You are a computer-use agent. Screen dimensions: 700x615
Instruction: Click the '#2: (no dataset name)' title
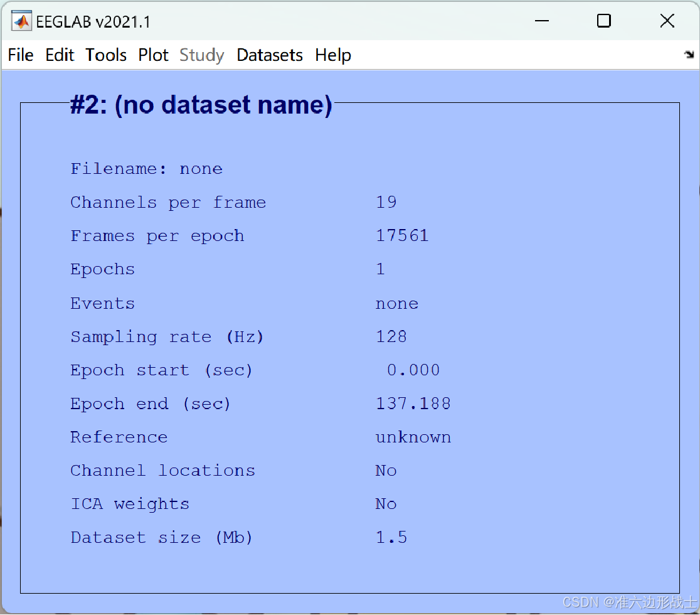201,105
